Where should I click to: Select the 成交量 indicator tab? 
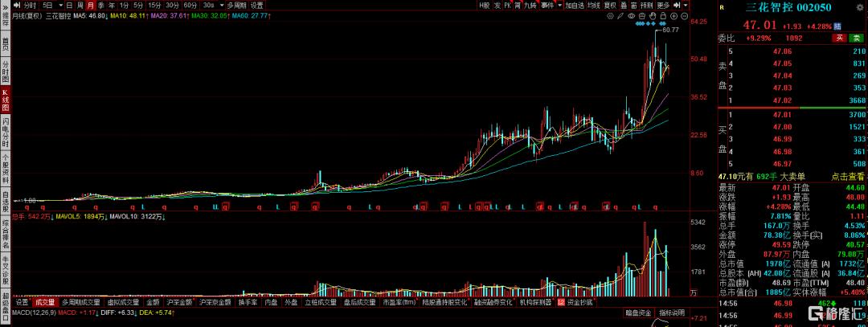point(45,303)
